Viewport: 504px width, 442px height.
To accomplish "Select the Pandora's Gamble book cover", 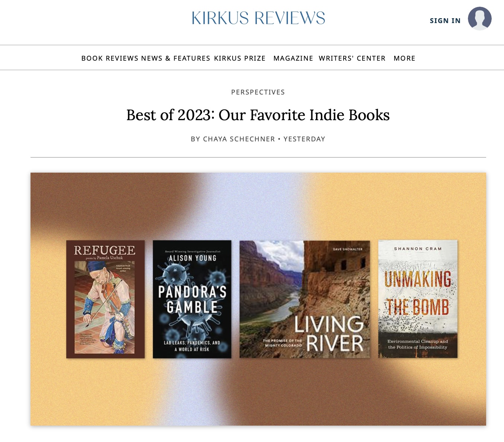I will click(x=192, y=299).
